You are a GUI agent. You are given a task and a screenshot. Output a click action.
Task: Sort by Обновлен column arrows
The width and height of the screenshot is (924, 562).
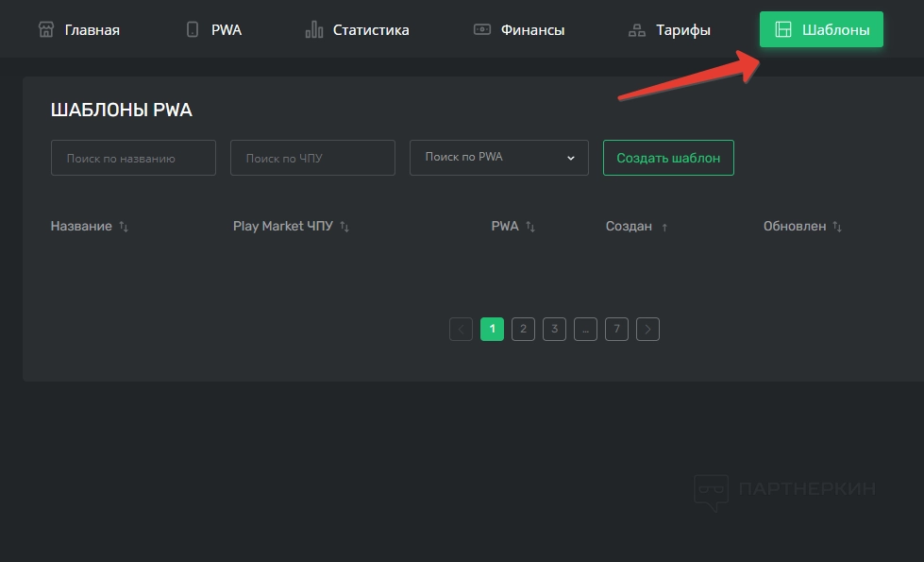coord(837,227)
